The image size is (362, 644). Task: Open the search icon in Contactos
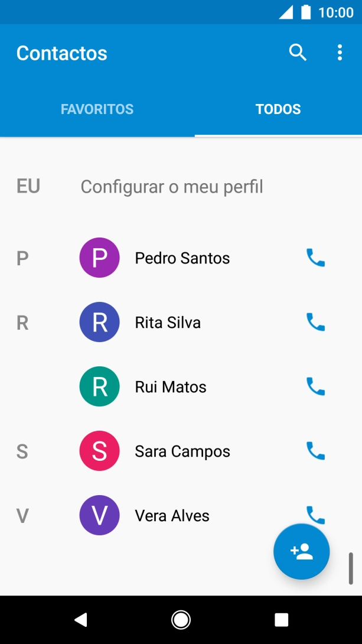(298, 53)
